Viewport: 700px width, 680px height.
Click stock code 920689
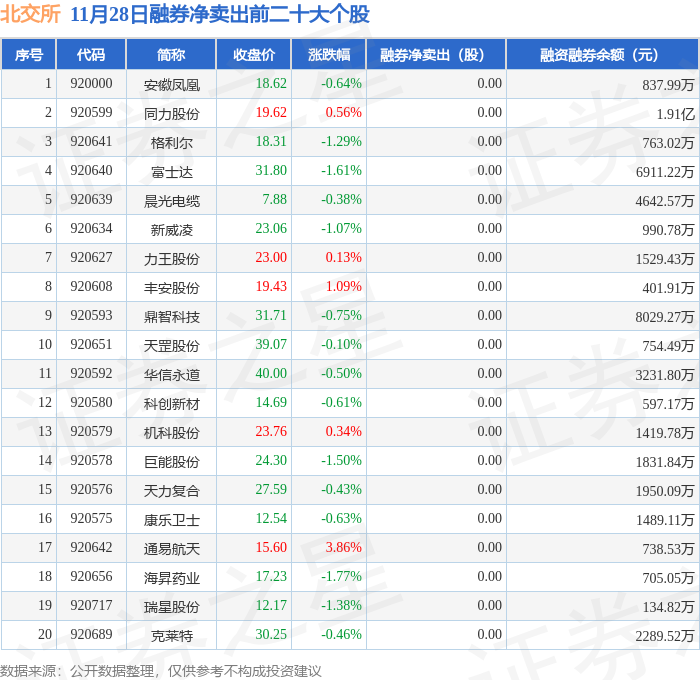point(91,634)
